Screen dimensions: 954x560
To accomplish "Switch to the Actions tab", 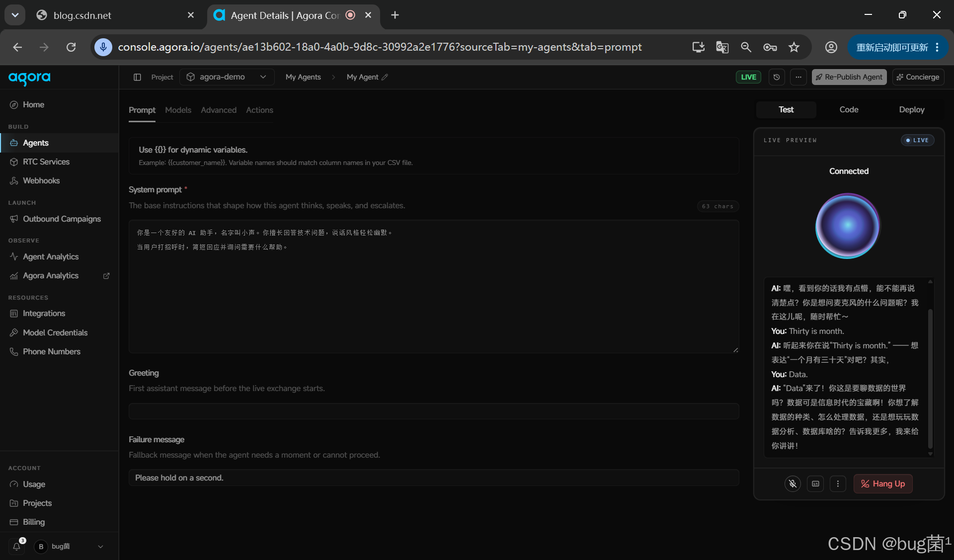I will [x=259, y=110].
